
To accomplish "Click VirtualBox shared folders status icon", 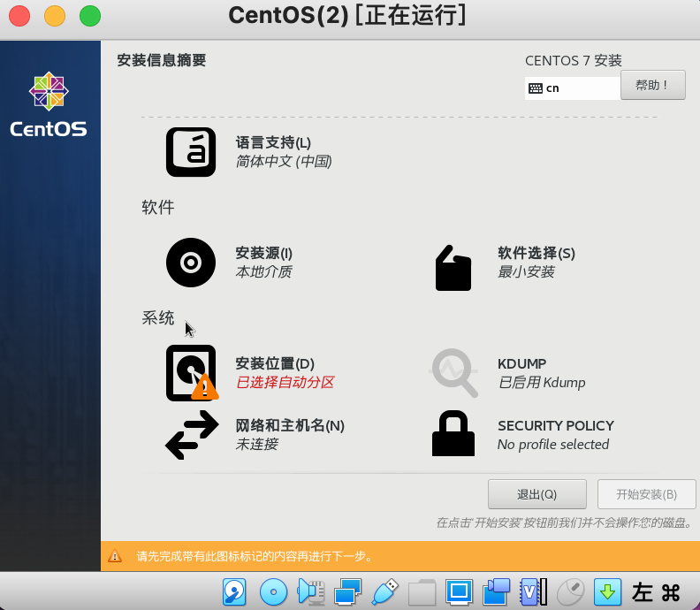I will point(422,592).
